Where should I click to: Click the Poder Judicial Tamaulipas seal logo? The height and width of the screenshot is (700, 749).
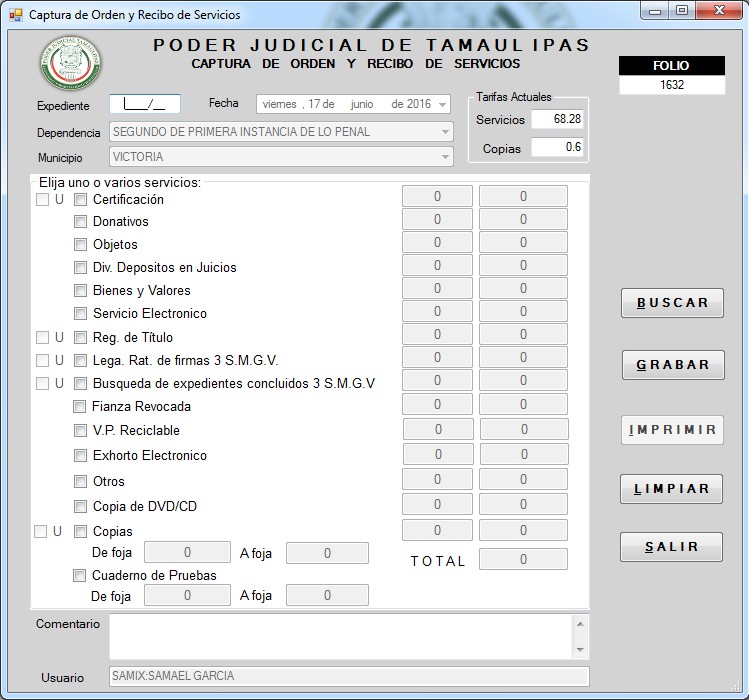(71, 63)
